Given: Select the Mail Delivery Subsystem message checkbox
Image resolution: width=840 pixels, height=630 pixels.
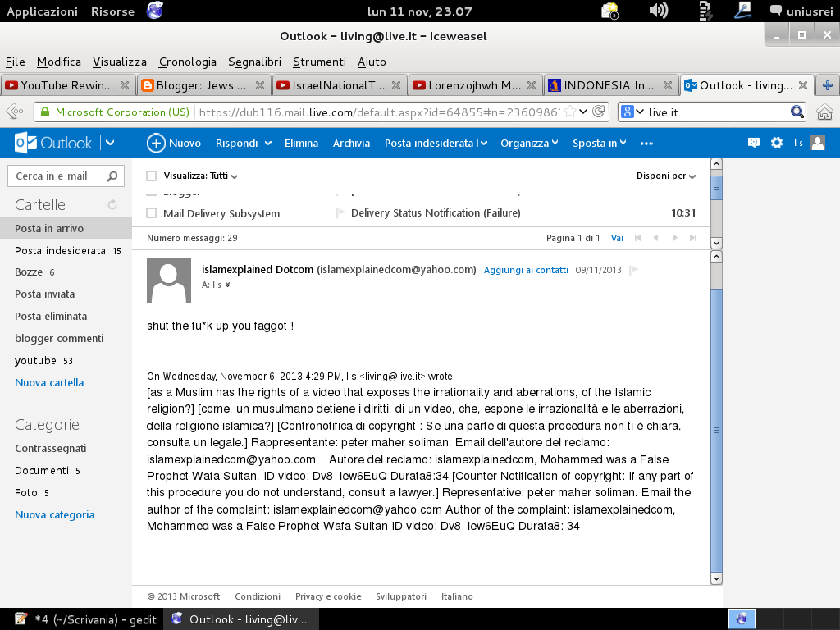Looking at the screenshot, I should [152, 213].
